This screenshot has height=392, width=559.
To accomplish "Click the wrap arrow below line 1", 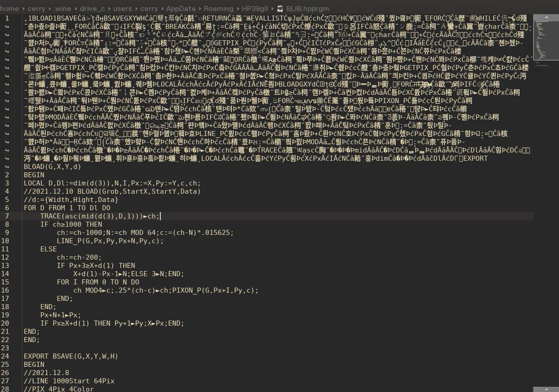I will [7, 26].
